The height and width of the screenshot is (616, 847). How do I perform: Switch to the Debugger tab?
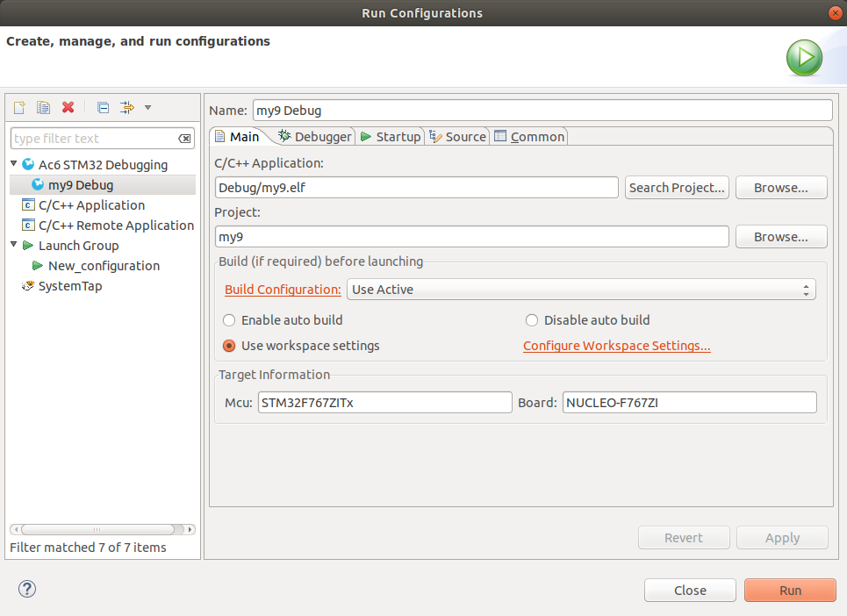tap(314, 136)
